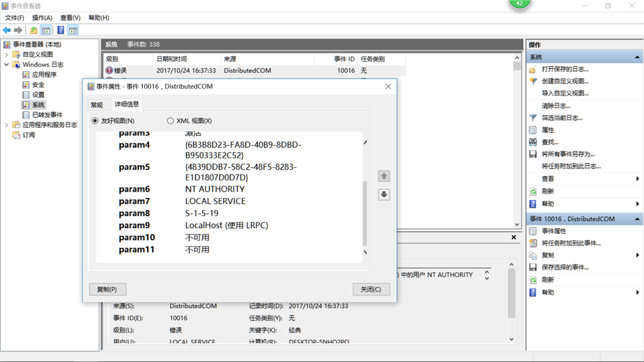Collapse the System actions section

pos(636,58)
